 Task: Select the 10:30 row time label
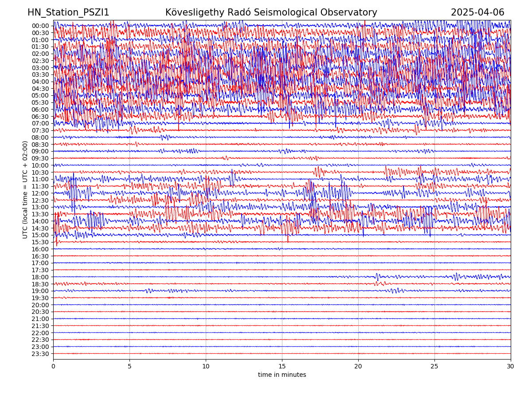coord(40,172)
